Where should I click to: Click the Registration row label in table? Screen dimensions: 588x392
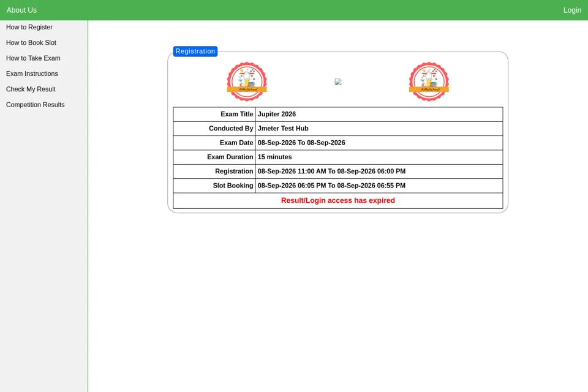pyautogui.click(x=235, y=171)
